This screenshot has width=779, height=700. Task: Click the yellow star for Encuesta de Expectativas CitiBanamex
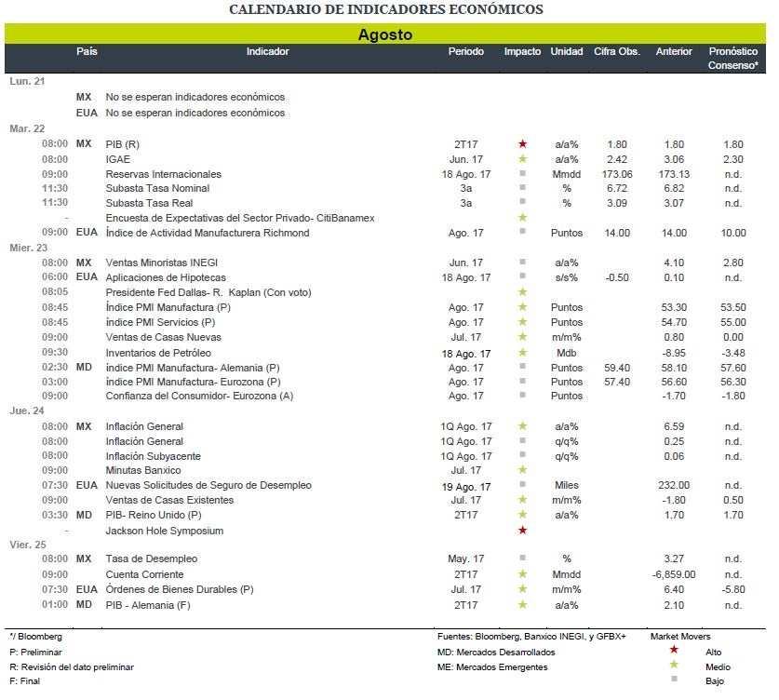click(522, 218)
